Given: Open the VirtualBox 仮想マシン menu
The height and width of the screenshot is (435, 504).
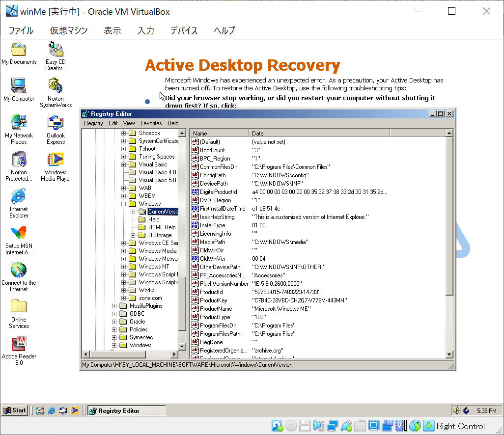Looking at the screenshot, I should pos(69,30).
